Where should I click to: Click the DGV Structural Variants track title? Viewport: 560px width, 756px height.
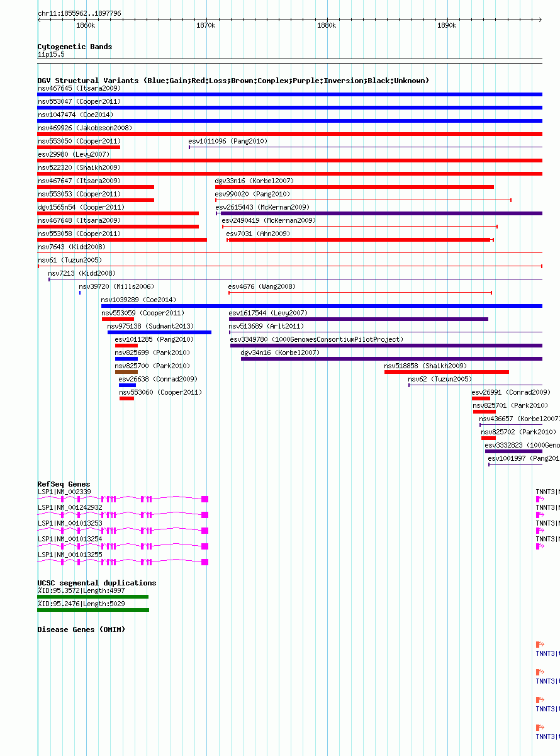(233, 81)
